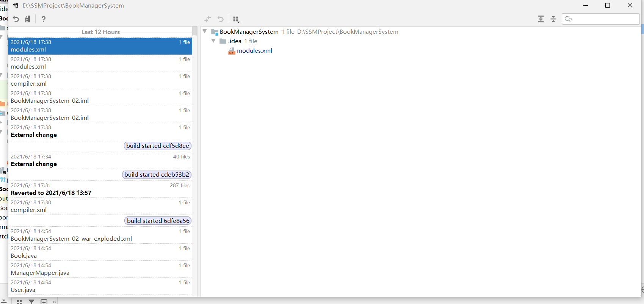Click the '>>' more actions chevron in the IDE window

(x=54, y=302)
